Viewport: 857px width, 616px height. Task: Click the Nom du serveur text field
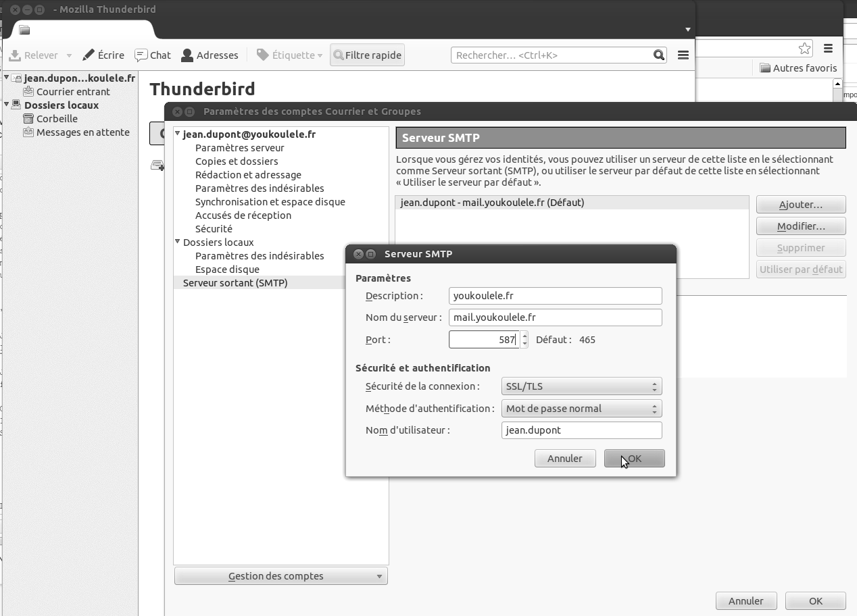point(555,317)
